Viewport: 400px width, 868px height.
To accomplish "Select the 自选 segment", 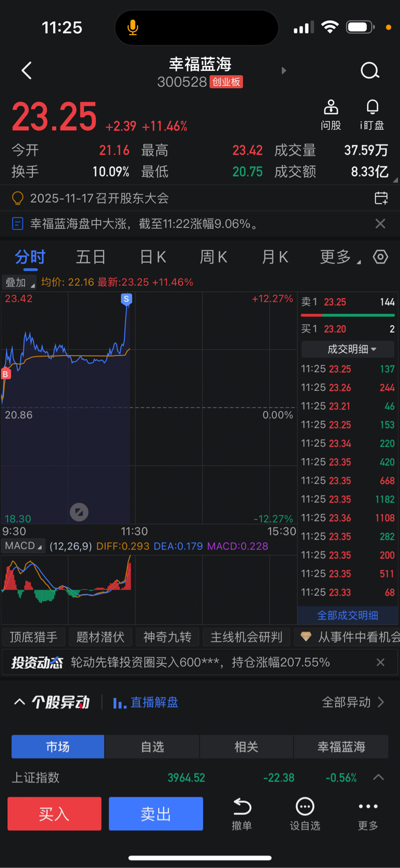I will [x=153, y=747].
